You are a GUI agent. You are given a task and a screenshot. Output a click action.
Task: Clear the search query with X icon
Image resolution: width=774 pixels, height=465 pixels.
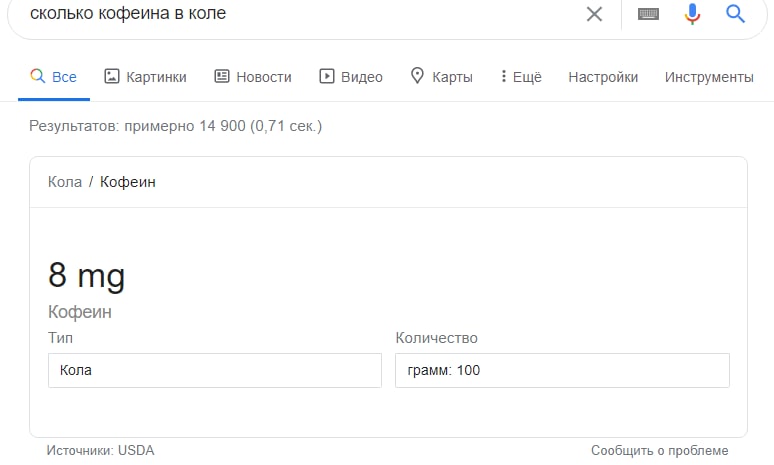(594, 14)
